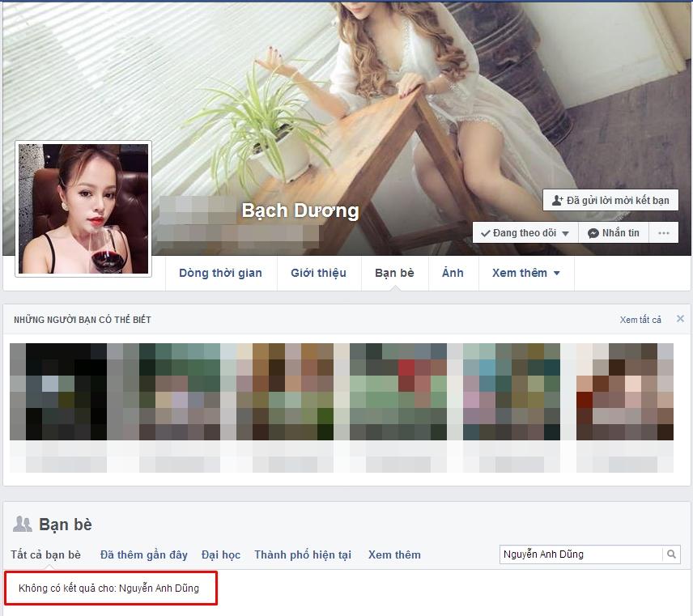The image size is (693, 616).
Task: Click the Bạn bè friends section icon
Action: click(x=23, y=525)
